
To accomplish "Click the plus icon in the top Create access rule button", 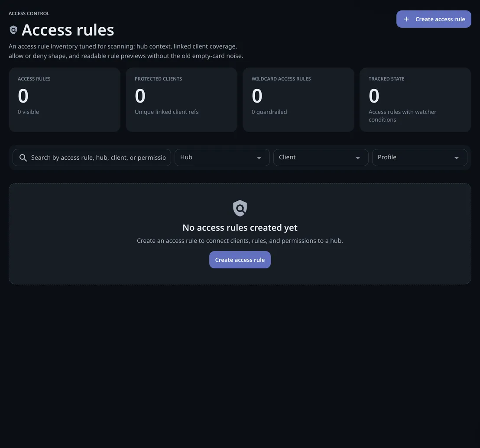I will click(x=406, y=19).
